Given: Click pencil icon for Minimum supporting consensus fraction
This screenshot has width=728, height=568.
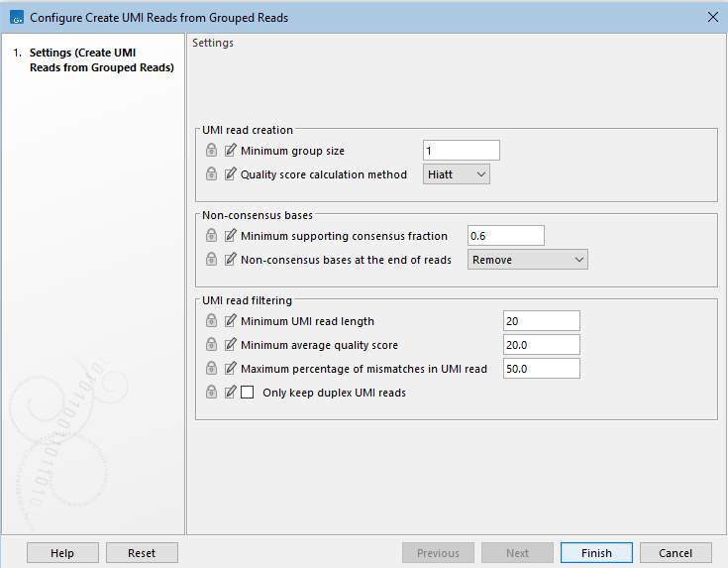Looking at the screenshot, I should coord(231,236).
